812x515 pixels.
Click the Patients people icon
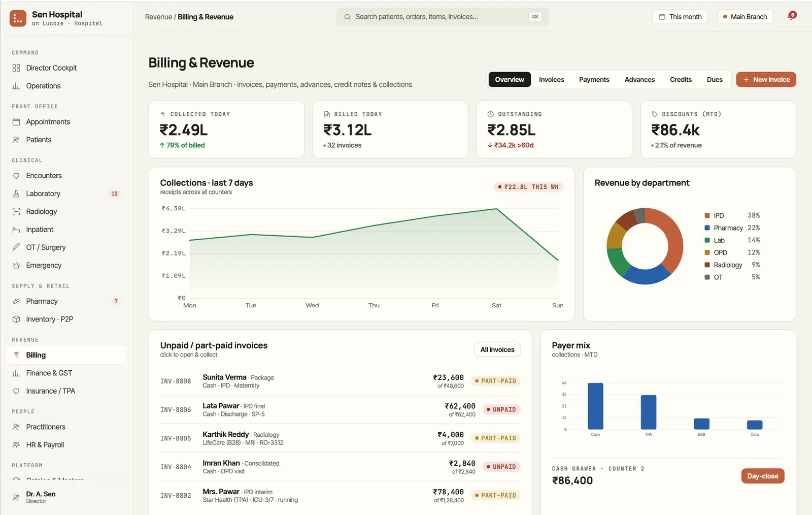pyautogui.click(x=16, y=140)
